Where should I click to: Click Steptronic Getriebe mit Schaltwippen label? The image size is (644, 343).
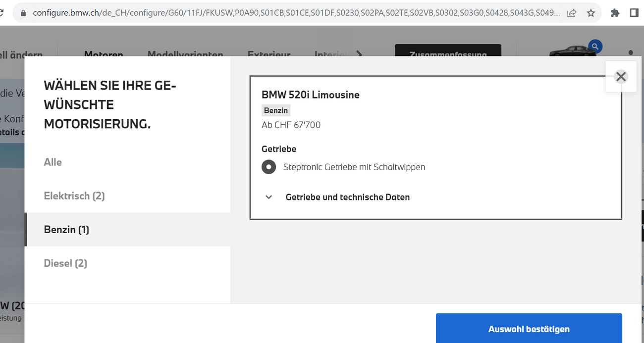pos(354,167)
